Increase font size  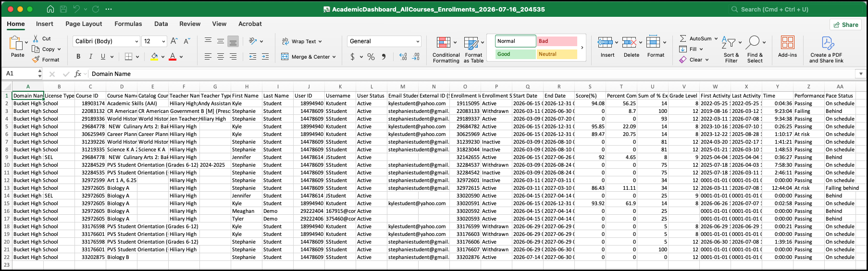click(x=174, y=41)
